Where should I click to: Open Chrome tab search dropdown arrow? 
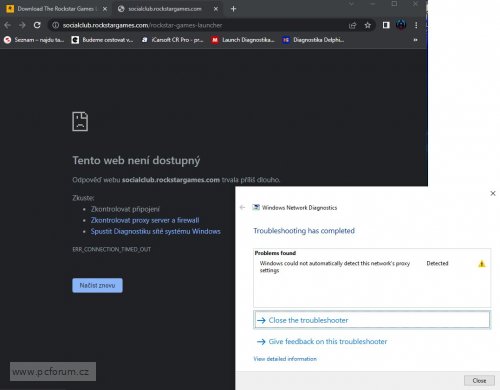coord(351,4)
